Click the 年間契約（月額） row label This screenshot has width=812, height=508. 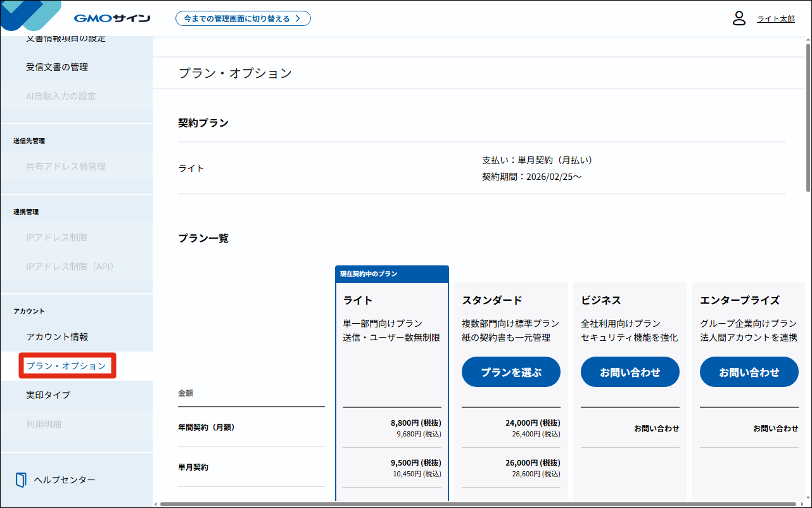coord(206,428)
